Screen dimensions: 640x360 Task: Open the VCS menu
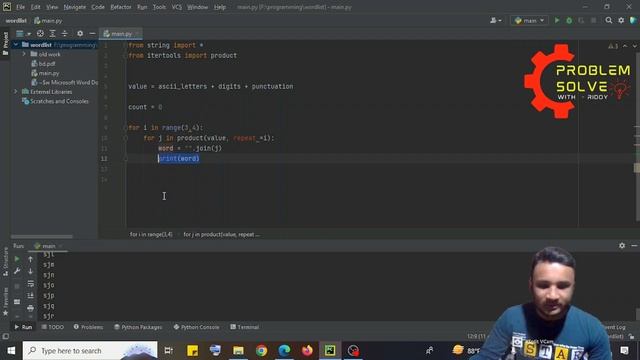click(177, 7)
